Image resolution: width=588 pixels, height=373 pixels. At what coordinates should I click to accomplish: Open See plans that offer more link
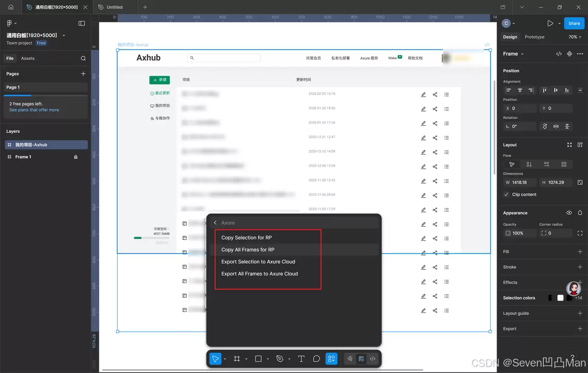coord(34,110)
